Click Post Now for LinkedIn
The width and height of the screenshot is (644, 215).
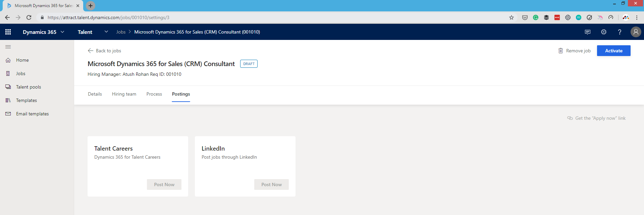click(271, 184)
